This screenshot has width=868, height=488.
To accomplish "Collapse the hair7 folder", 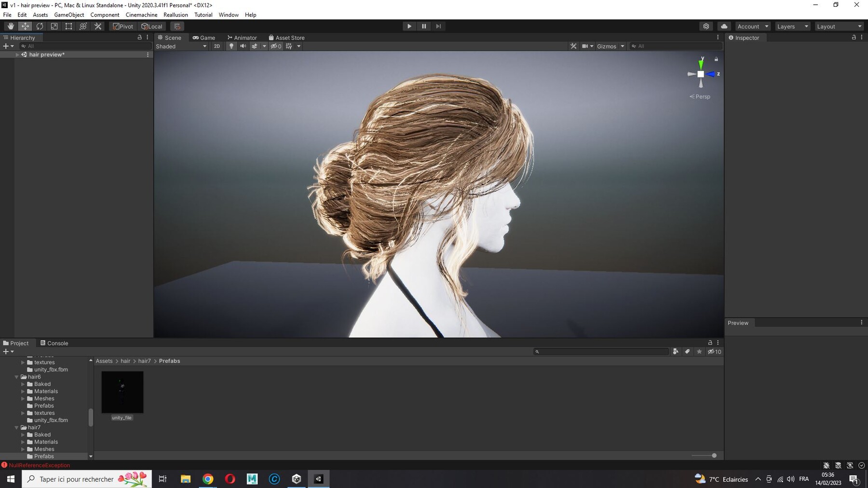I will click(16, 427).
